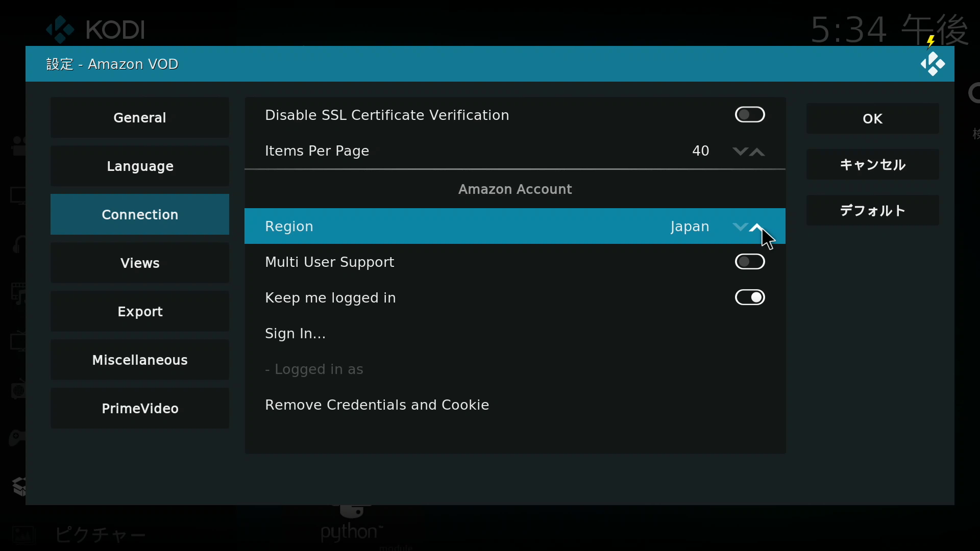Viewport: 980px width, 551px height.
Task: Click the Region setting row label
Action: click(289, 227)
